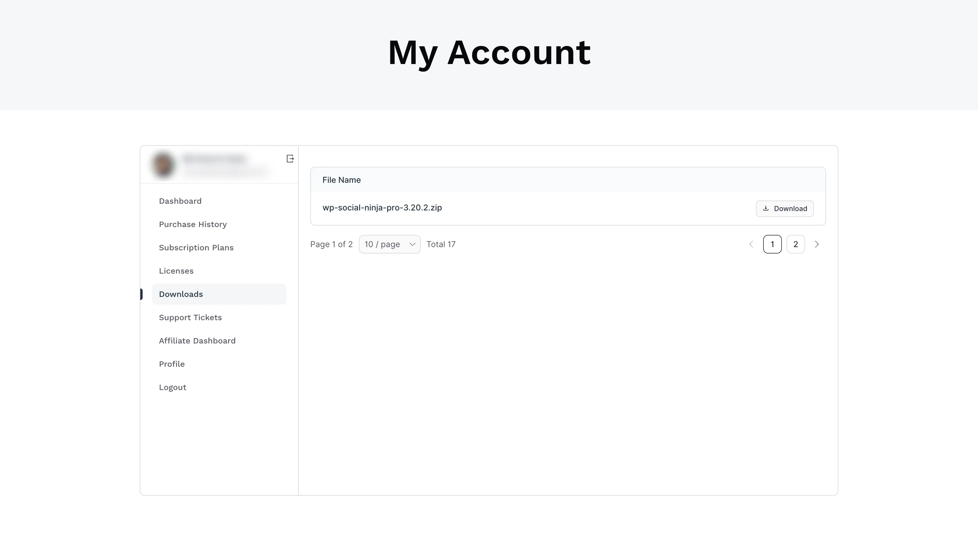Go to Licenses section
Image resolution: width=978 pixels, height=560 pixels.
pyautogui.click(x=176, y=271)
